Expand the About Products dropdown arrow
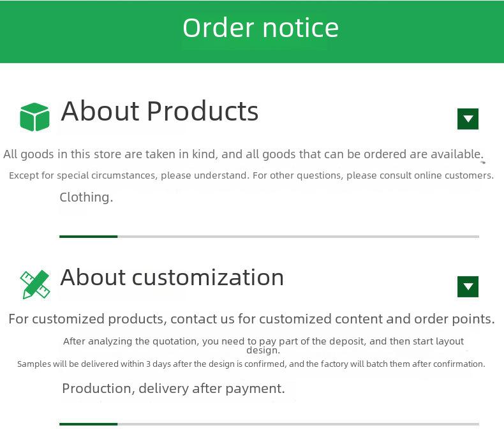The height and width of the screenshot is (437, 504). coord(468,119)
